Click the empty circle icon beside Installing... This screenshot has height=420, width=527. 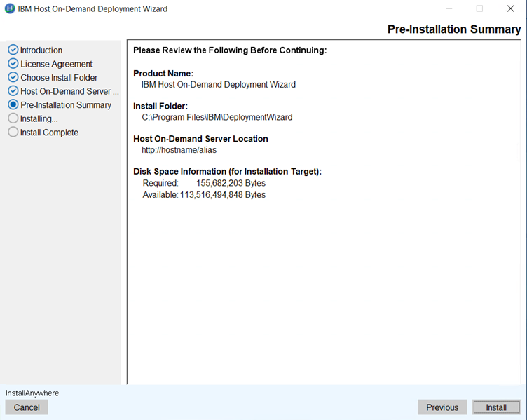click(x=13, y=118)
